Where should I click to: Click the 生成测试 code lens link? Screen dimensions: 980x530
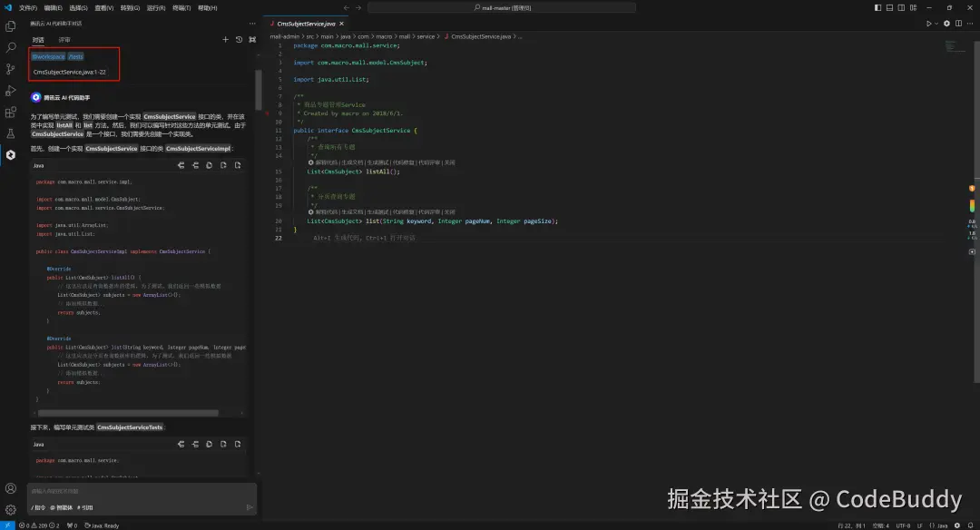click(x=377, y=162)
